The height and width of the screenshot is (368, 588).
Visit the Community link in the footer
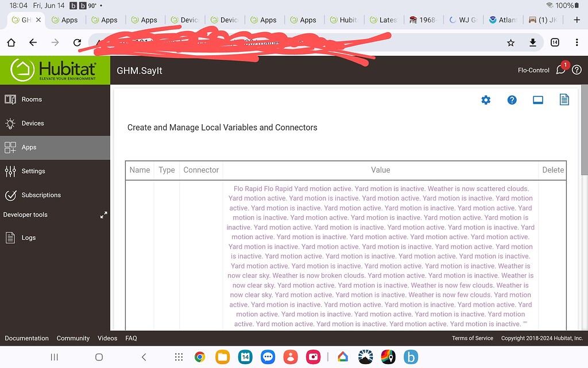coord(73,338)
